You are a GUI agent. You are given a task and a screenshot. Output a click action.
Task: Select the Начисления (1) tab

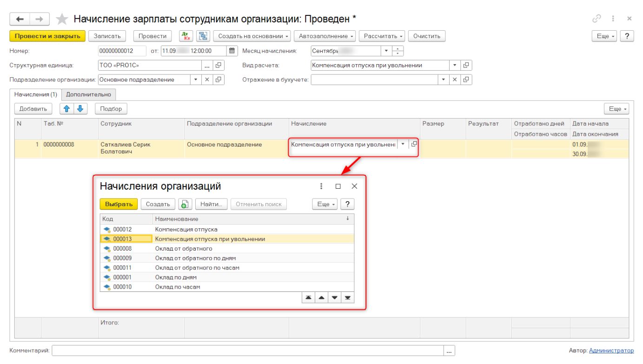pos(36,94)
